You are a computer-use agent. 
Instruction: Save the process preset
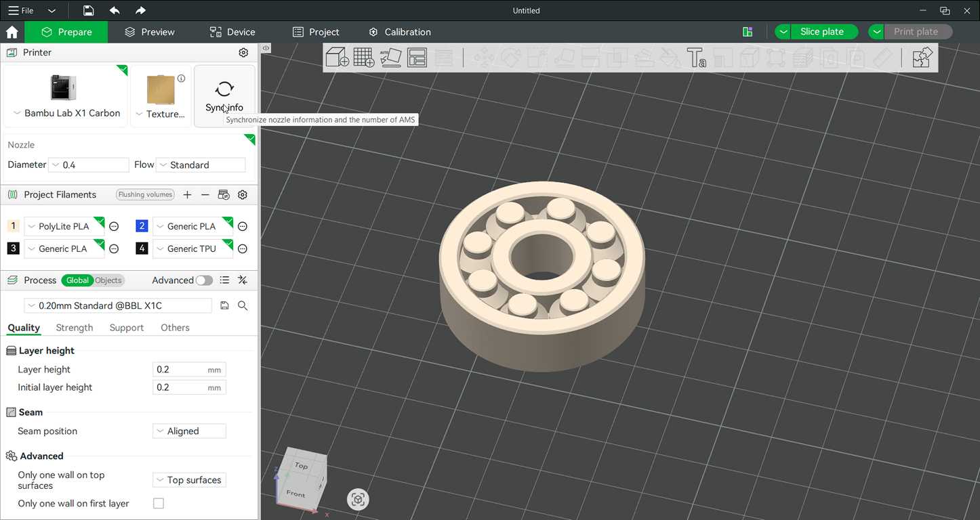pyautogui.click(x=224, y=305)
